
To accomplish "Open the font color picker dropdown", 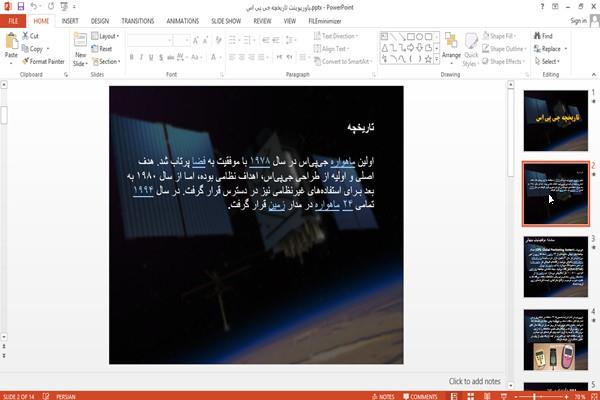I will (220, 57).
